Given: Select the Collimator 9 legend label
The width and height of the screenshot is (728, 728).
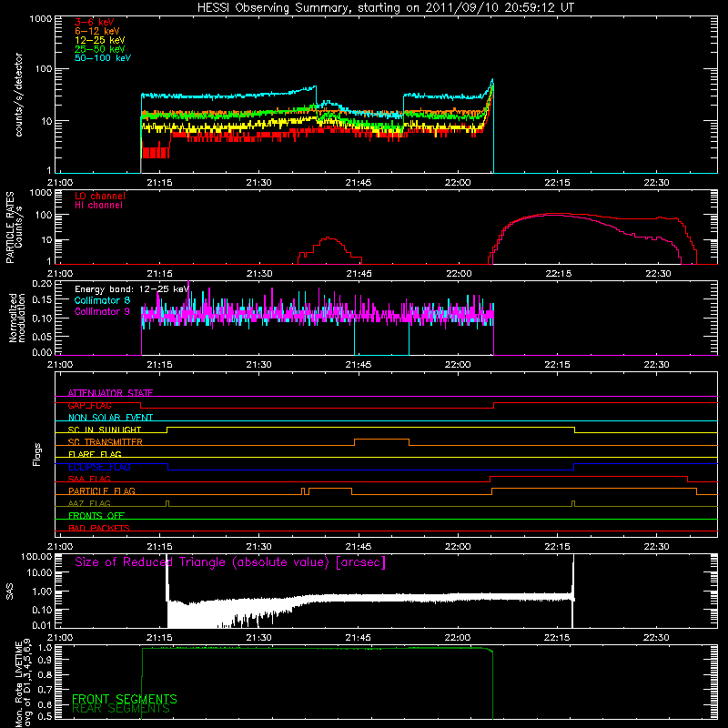Looking at the screenshot, I should (102, 311).
